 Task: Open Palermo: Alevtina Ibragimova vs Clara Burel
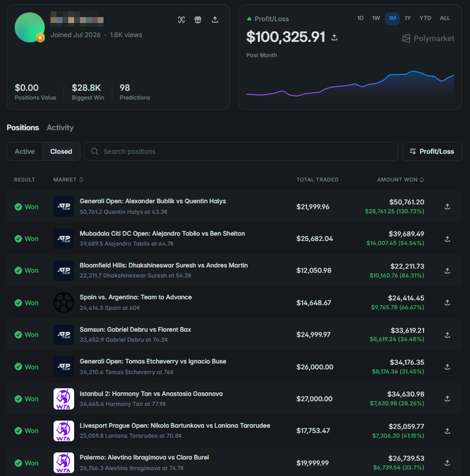[144, 458]
